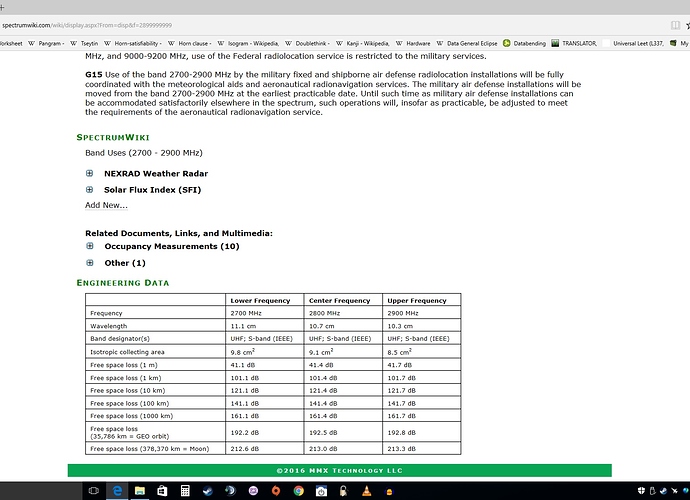The image size is (690, 500).
Task: Expand Occupancy Measurements (10) section
Action: coord(90,246)
